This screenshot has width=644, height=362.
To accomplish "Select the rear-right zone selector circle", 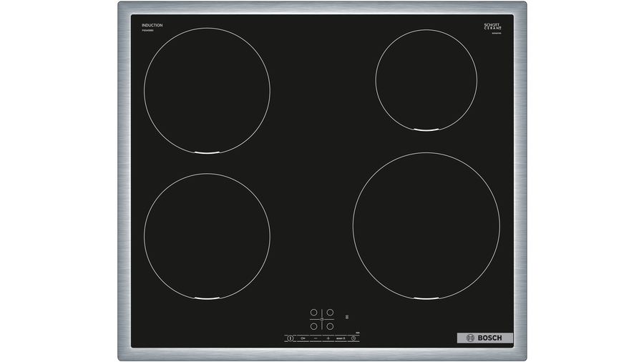I will click(330, 312).
